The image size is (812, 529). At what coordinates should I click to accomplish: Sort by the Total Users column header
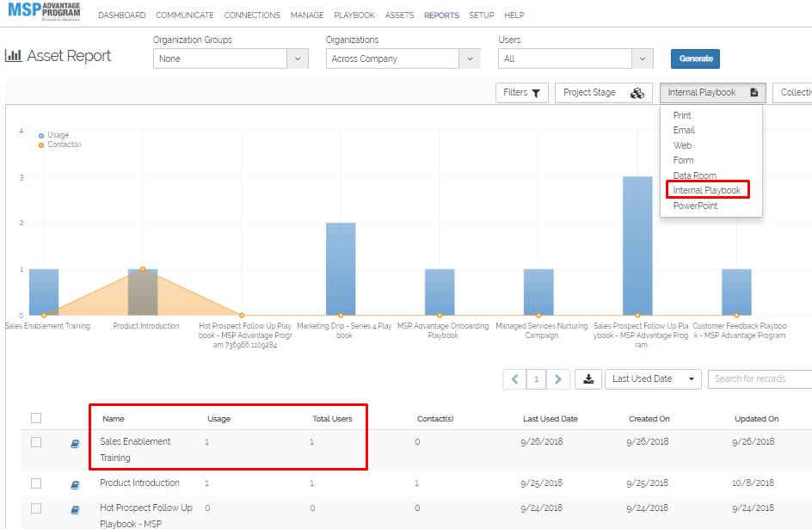click(x=332, y=419)
